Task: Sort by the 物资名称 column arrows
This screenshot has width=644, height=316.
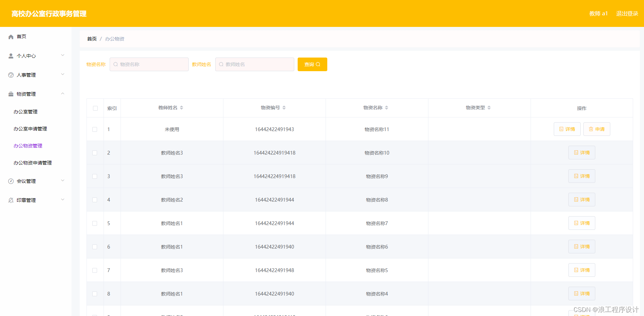Action: coord(387,108)
